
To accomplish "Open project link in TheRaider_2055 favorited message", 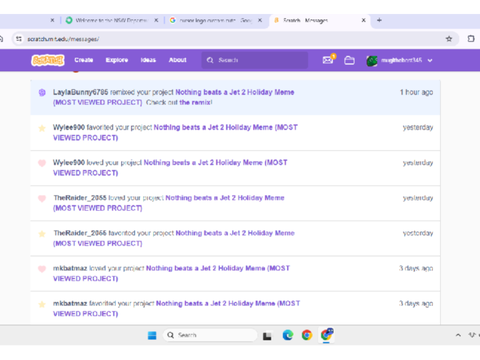I will [174, 238].
